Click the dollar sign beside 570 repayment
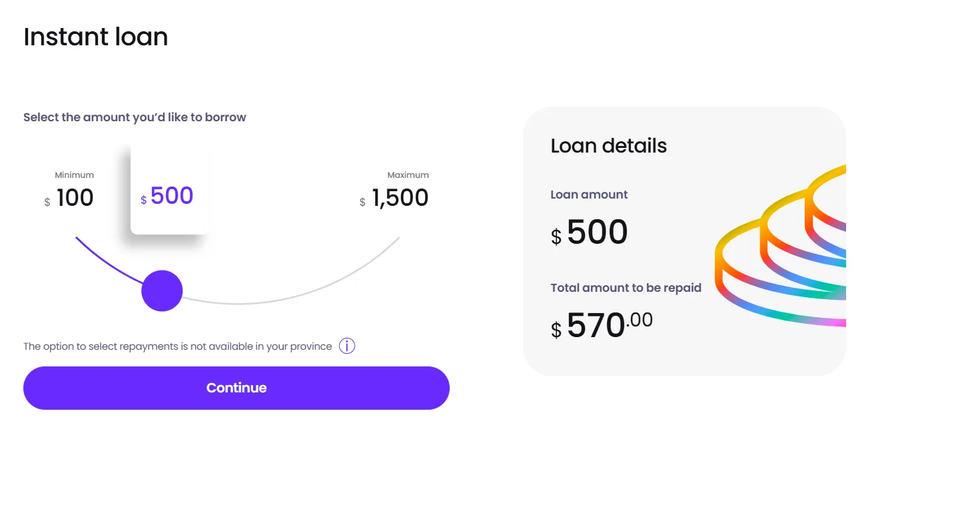980x507 pixels. click(x=557, y=330)
